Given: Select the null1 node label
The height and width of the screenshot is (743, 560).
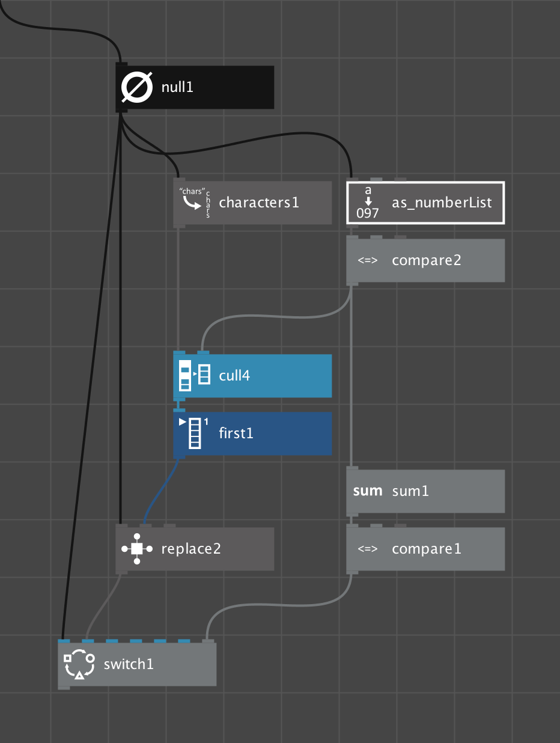Looking at the screenshot, I should (177, 88).
